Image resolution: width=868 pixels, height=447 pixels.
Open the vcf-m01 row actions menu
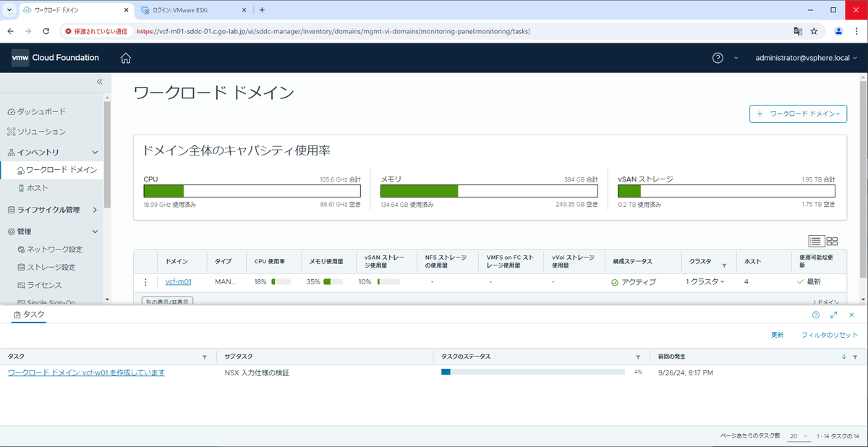[145, 282]
